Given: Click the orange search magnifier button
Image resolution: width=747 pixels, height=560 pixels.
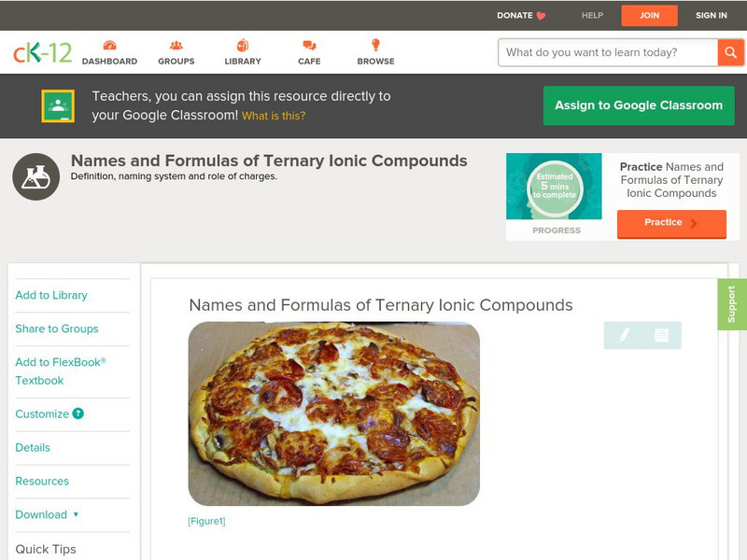Looking at the screenshot, I should [x=730, y=52].
